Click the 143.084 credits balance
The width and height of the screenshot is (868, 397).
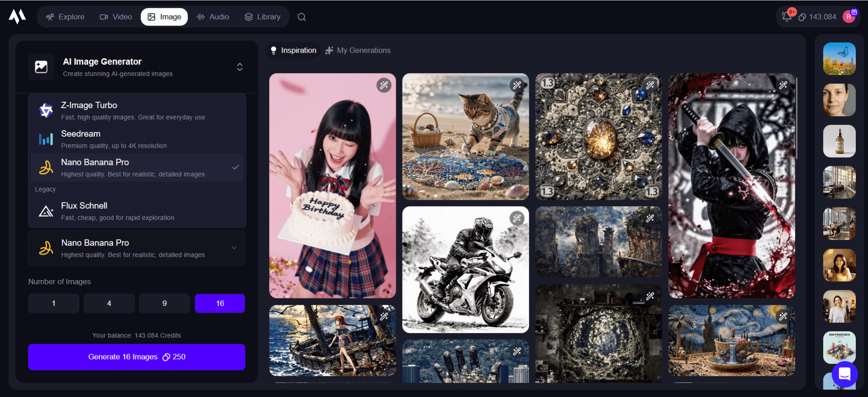coord(822,17)
